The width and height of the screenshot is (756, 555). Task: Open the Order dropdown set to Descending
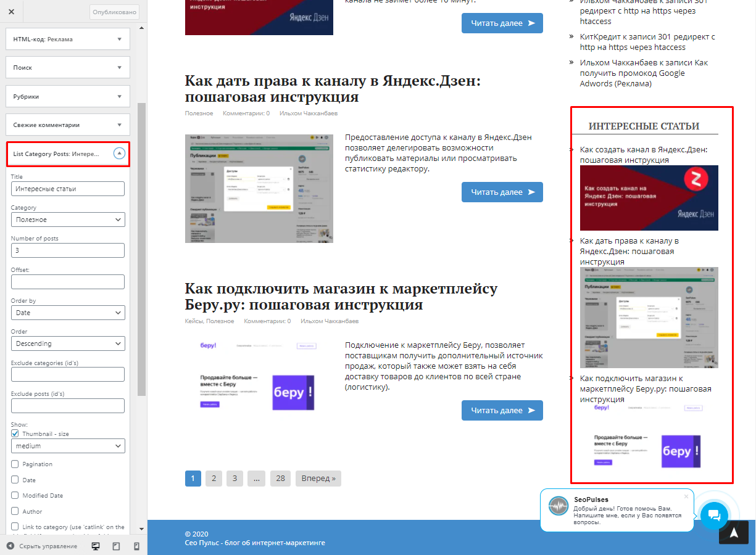tap(68, 343)
